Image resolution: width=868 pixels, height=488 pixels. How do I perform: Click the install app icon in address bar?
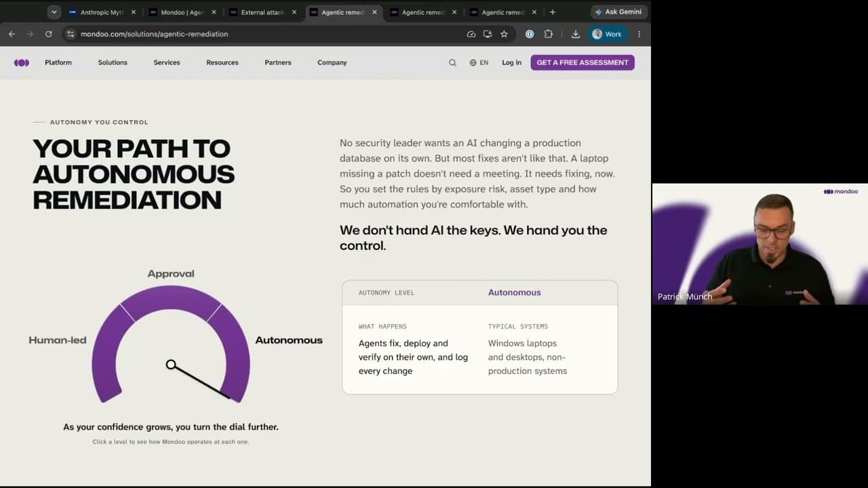click(488, 34)
